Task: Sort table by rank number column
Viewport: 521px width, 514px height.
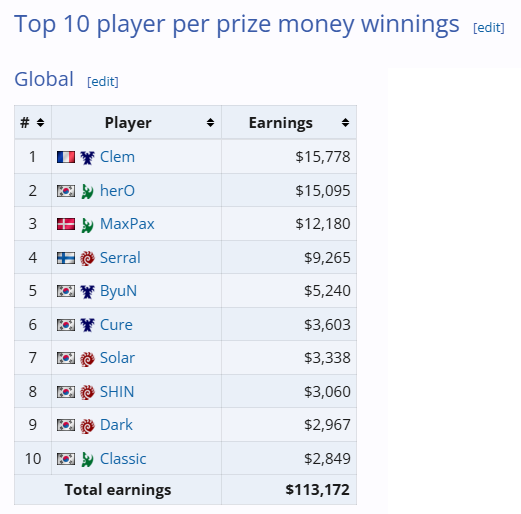Action: [x=40, y=123]
